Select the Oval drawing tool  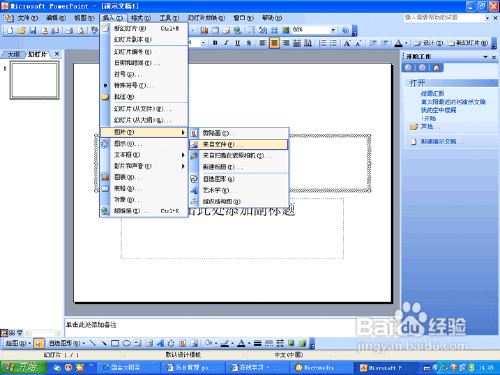click(126, 343)
